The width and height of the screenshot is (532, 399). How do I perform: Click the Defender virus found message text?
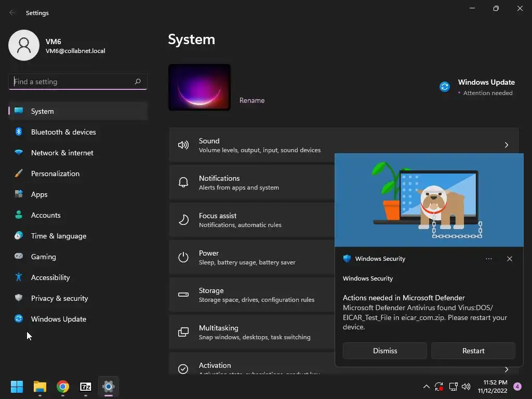[x=425, y=317]
